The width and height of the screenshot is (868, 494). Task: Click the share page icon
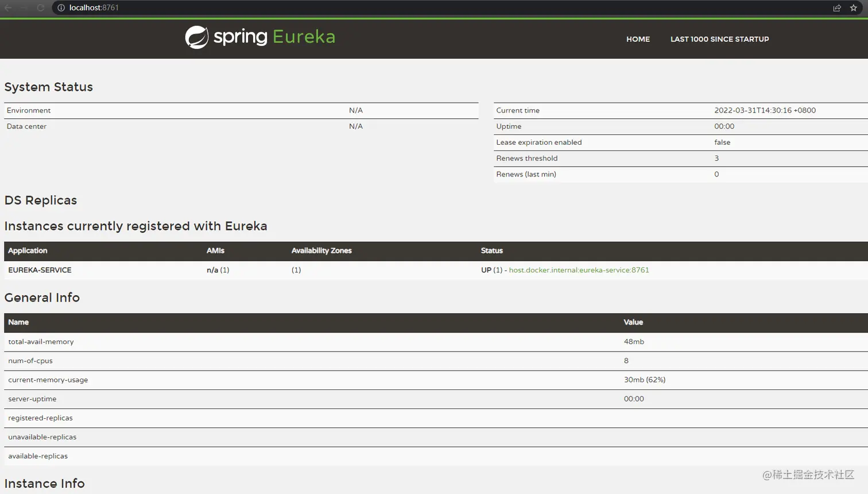click(837, 7)
